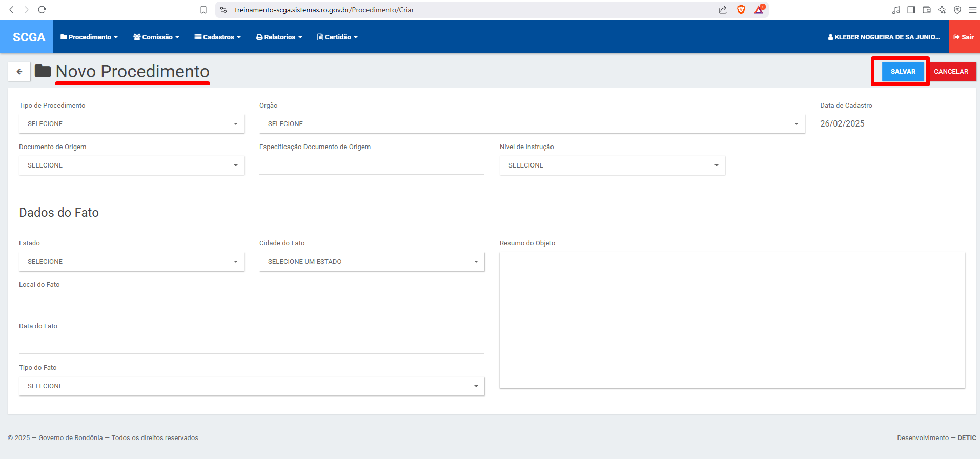
Task: Click the browser address bar URL
Action: click(324, 10)
